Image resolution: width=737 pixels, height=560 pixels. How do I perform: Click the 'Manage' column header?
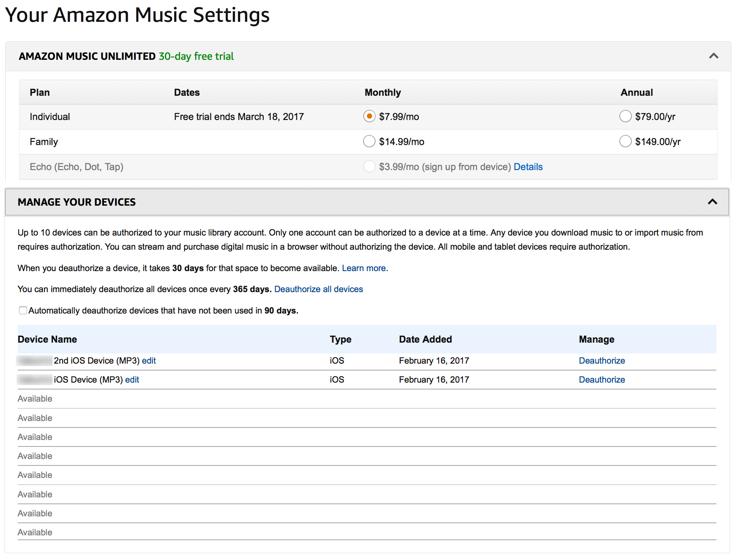click(x=596, y=339)
